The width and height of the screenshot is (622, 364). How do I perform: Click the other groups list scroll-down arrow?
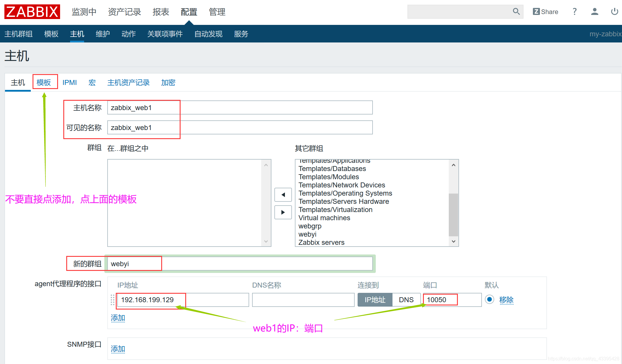tap(453, 241)
